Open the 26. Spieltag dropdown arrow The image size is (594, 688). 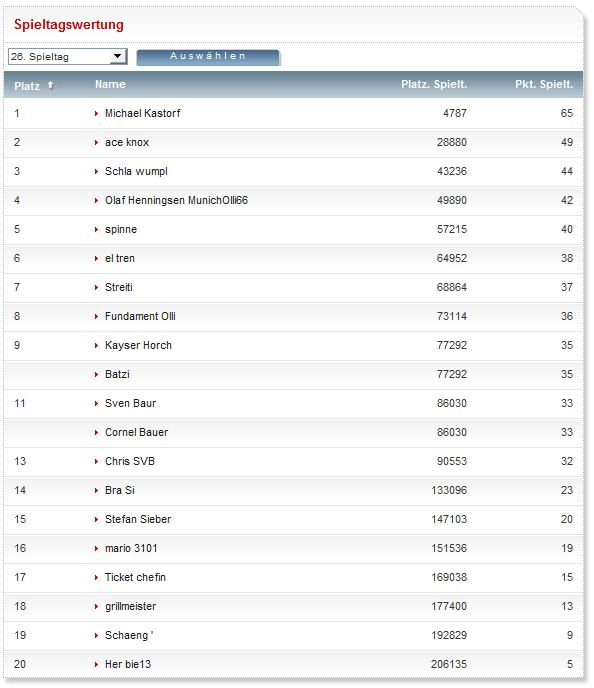[118, 56]
